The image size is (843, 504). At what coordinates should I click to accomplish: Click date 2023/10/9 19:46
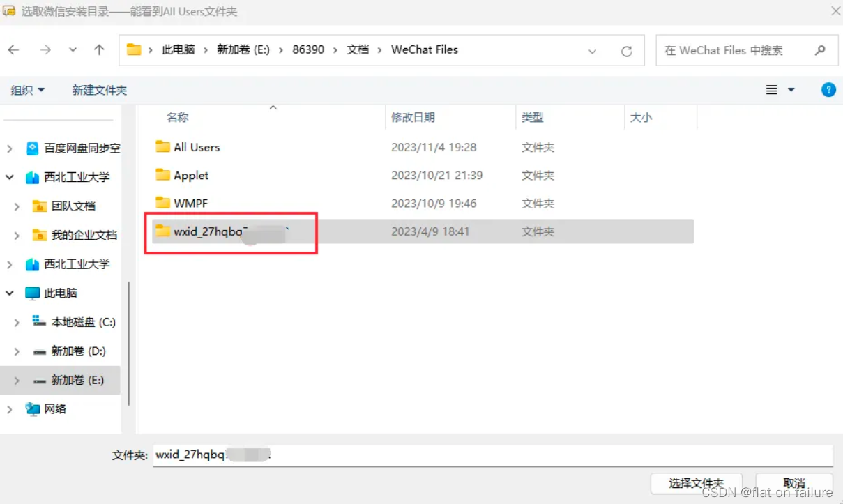434,204
